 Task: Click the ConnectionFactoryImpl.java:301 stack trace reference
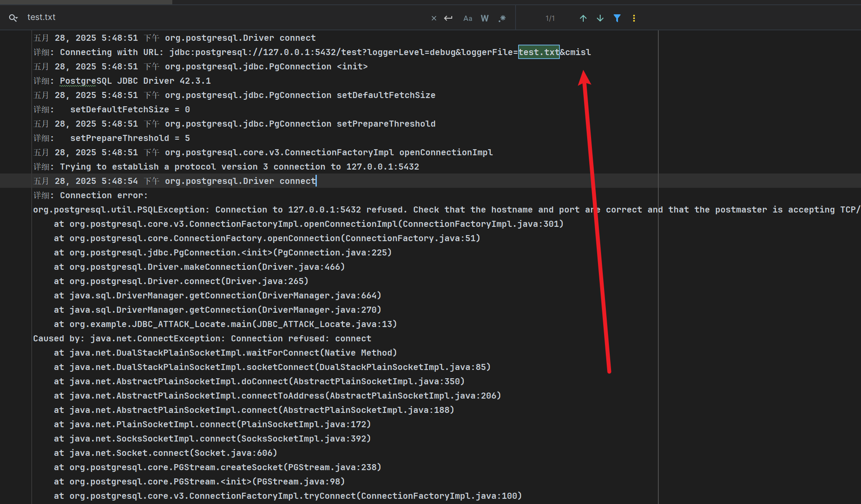(482, 224)
